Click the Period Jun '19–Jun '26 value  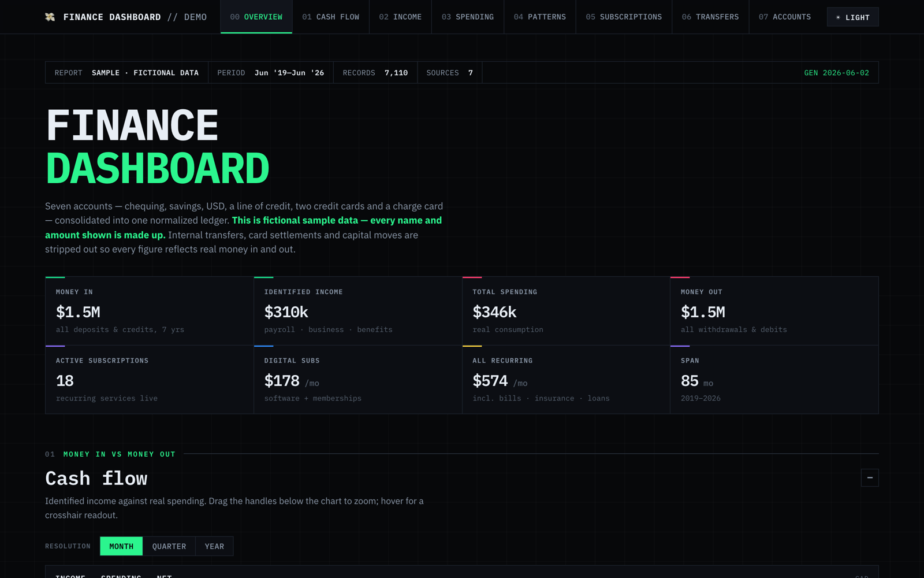click(x=289, y=73)
